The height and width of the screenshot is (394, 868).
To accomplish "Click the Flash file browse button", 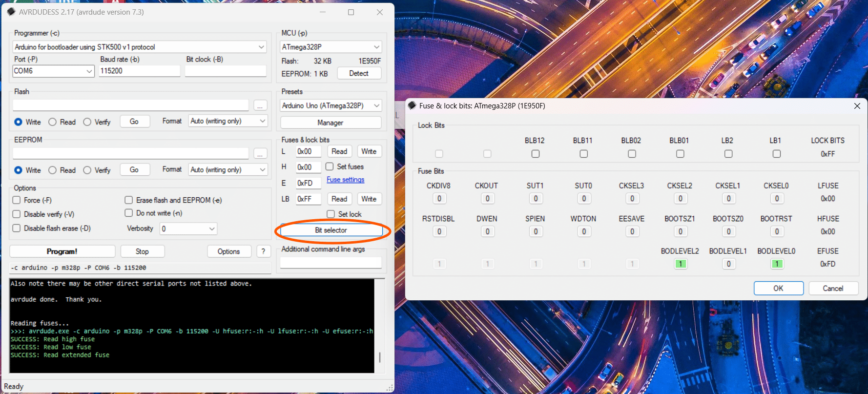I will coord(260,105).
